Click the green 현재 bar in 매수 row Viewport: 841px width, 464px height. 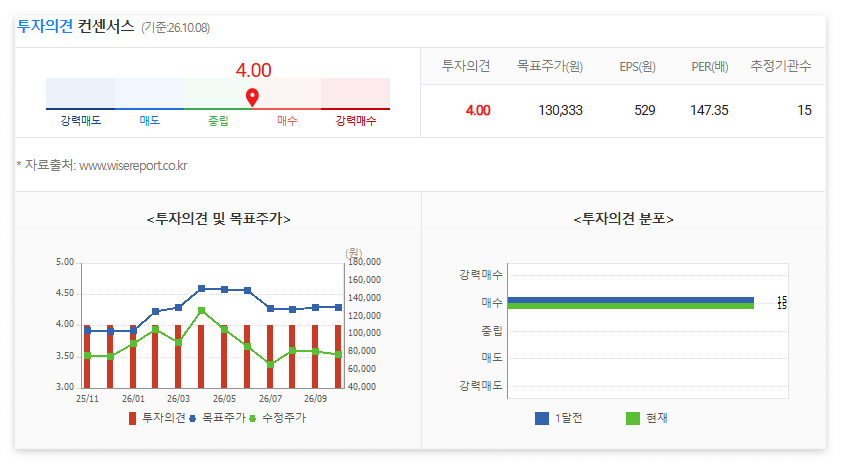point(631,306)
